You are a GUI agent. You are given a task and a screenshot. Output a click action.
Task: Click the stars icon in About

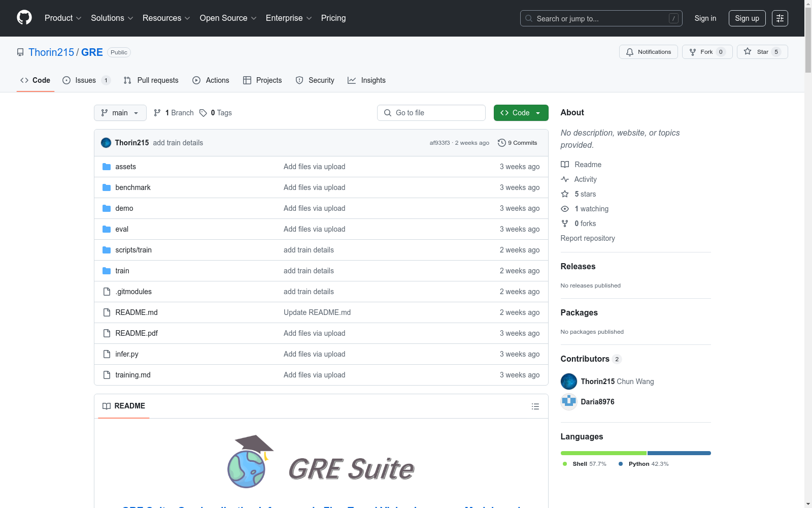(565, 194)
